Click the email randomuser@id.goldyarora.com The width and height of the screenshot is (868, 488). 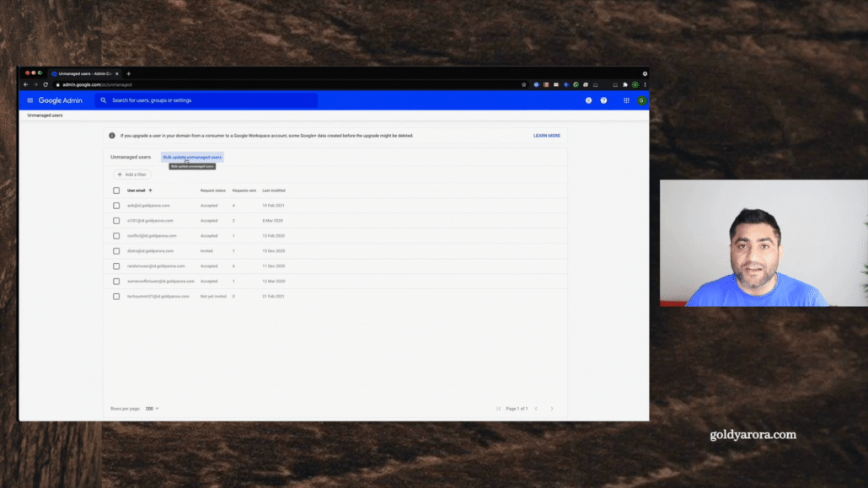[x=156, y=265]
